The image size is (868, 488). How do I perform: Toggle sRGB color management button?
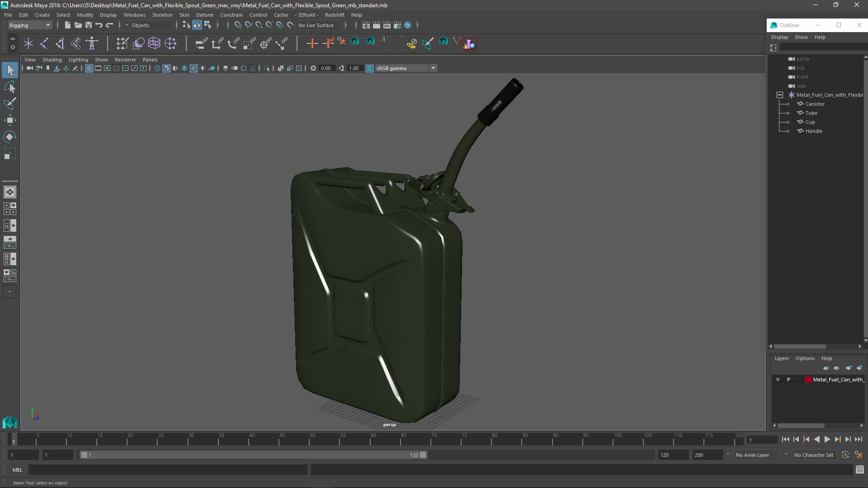click(x=369, y=68)
